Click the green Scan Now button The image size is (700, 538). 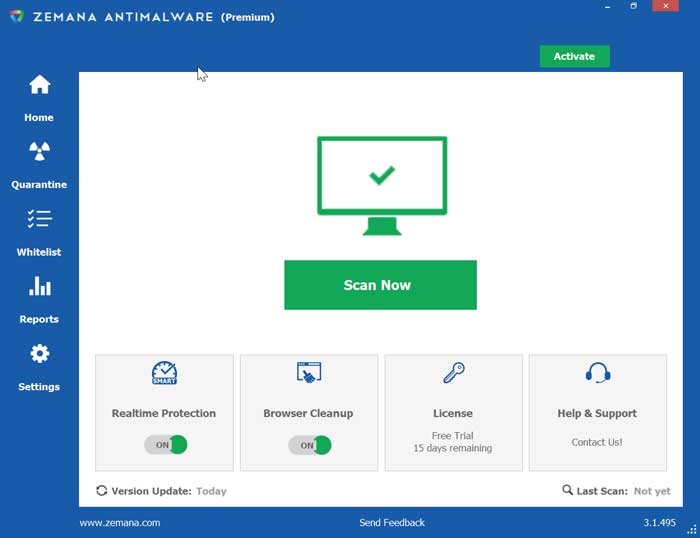(x=380, y=285)
